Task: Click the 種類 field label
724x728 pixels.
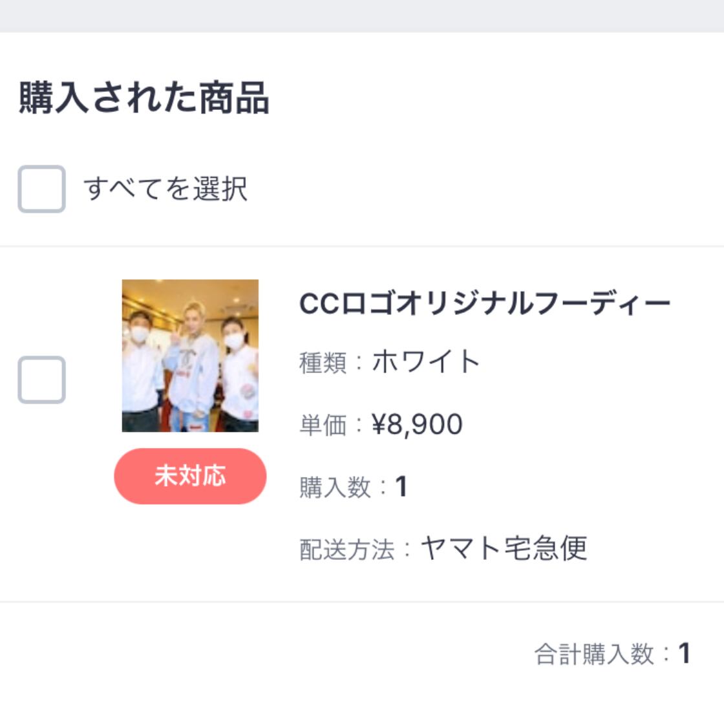Action: [323, 363]
